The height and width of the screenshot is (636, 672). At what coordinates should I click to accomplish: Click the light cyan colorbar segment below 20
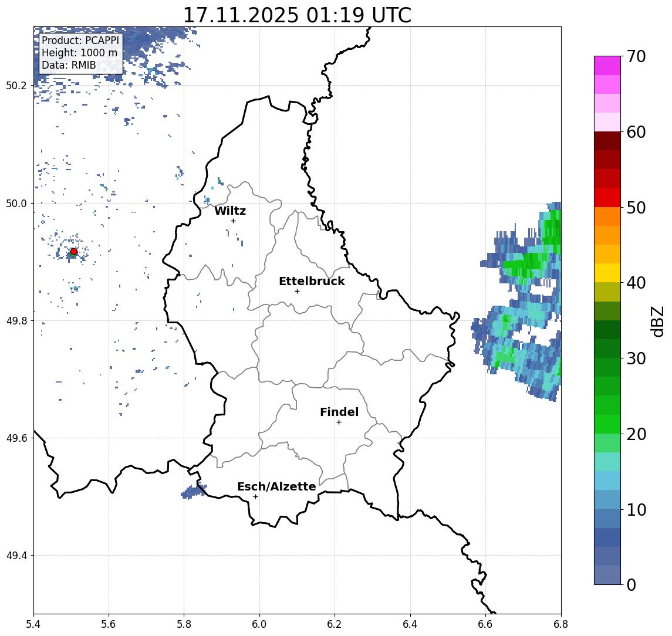coord(607,462)
